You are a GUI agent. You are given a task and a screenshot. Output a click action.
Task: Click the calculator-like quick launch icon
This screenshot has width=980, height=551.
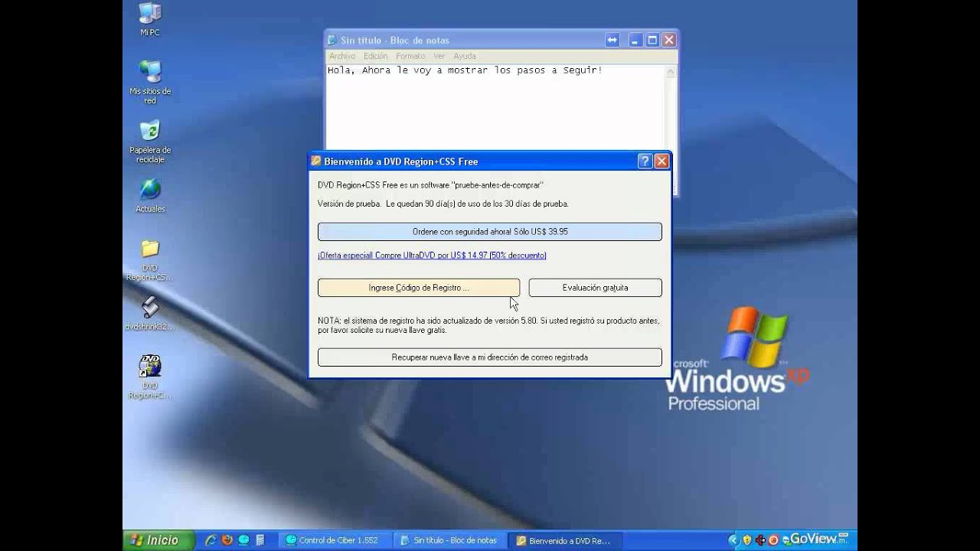[260, 540]
